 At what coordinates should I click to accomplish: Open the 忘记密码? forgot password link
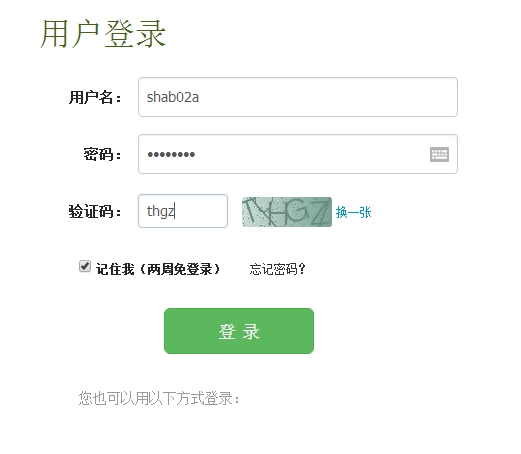tap(277, 269)
